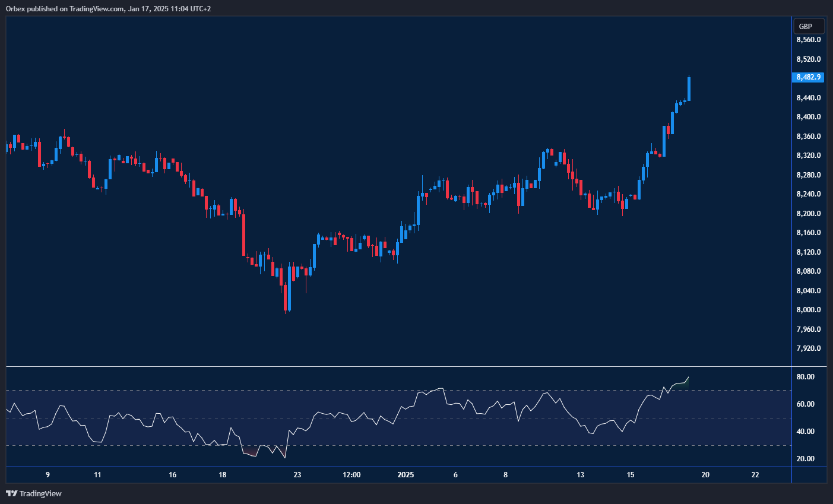Select the latest blue candle at chart high
833x504 pixels.
689,88
